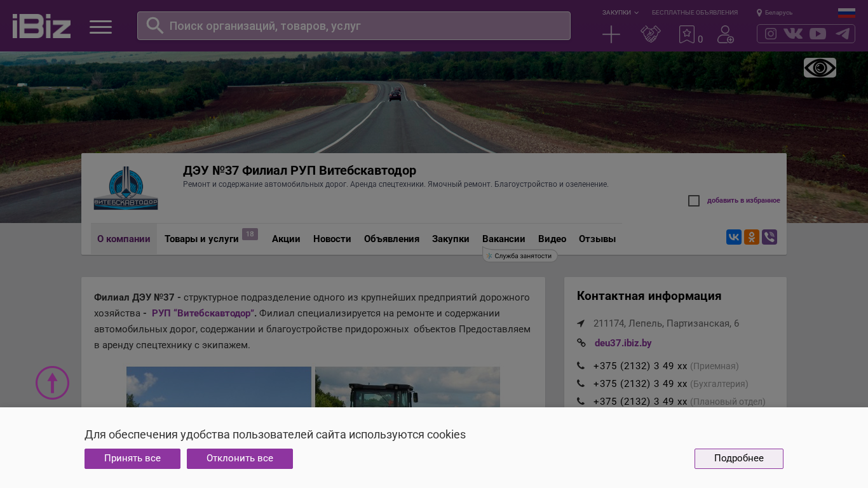
Task: Go to the Вакансии tab
Action: click(x=504, y=239)
